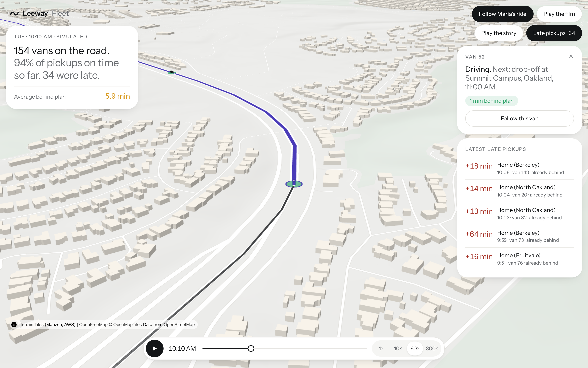The height and width of the screenshot is (368, 588).
Task: Click the VAN 52 header label
Action: pyautogui.click(x=475, y=57)
